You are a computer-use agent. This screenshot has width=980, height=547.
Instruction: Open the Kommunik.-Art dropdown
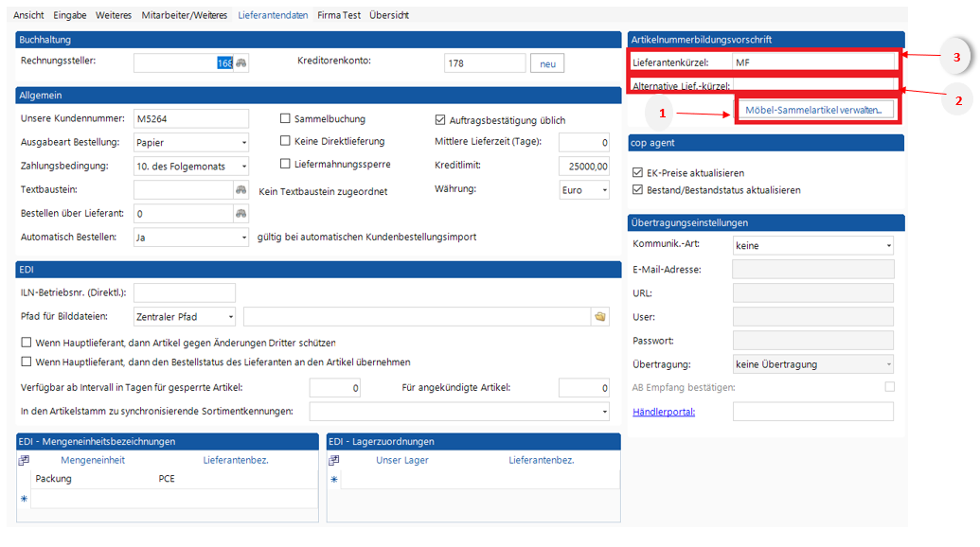click(888, 246)
